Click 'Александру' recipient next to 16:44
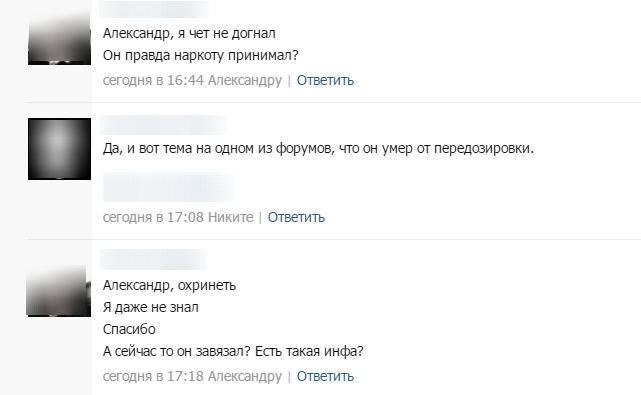Screen dimensions: 641x395 click(245, 80)
